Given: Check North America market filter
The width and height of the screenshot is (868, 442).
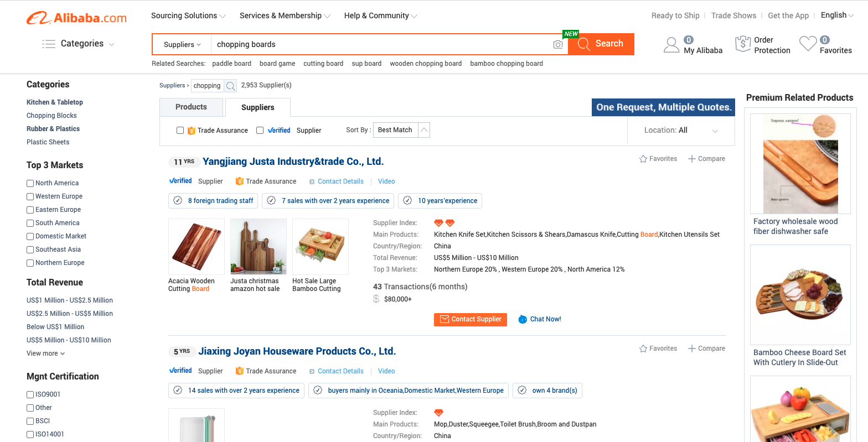Looking at the screenshot, I should coord(30,183).
